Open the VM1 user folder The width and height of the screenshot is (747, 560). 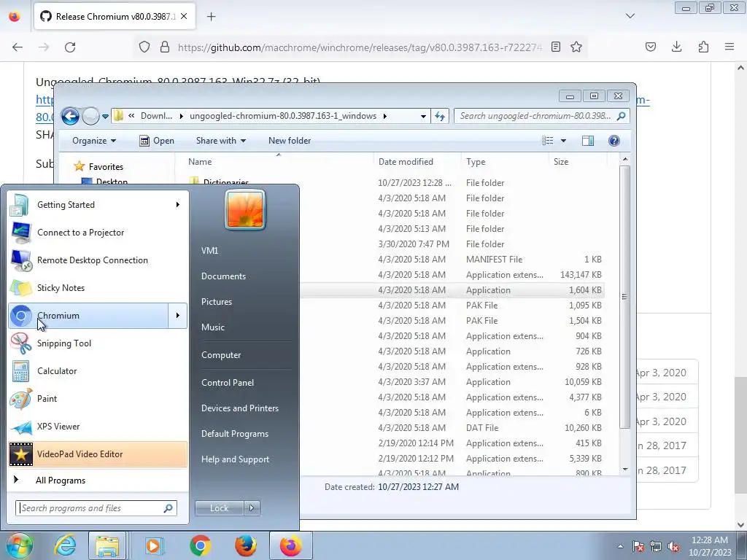[209, 251]
